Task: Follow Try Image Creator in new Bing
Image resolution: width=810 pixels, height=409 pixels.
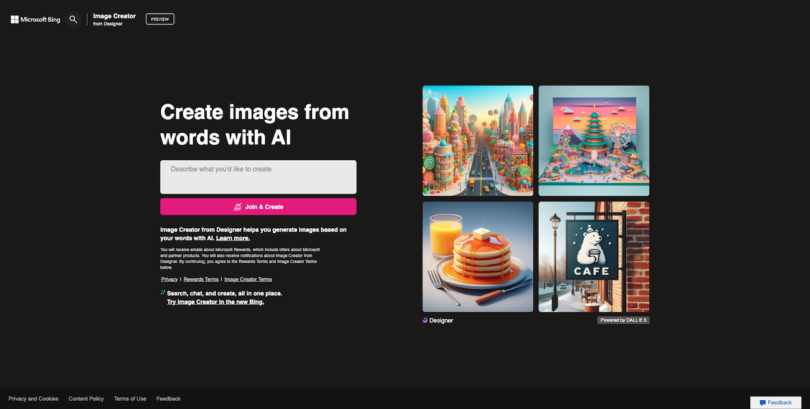Action: click(x=215, y=302)
